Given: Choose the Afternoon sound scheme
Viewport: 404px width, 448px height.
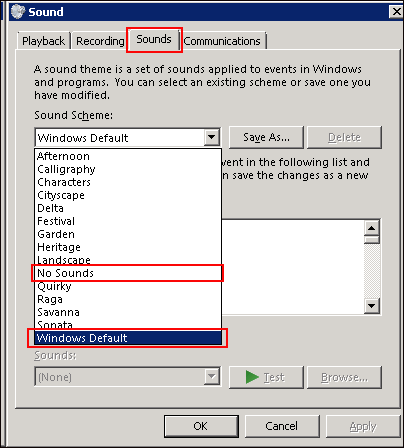Looking at the screenshot, I should pos(128,156).
